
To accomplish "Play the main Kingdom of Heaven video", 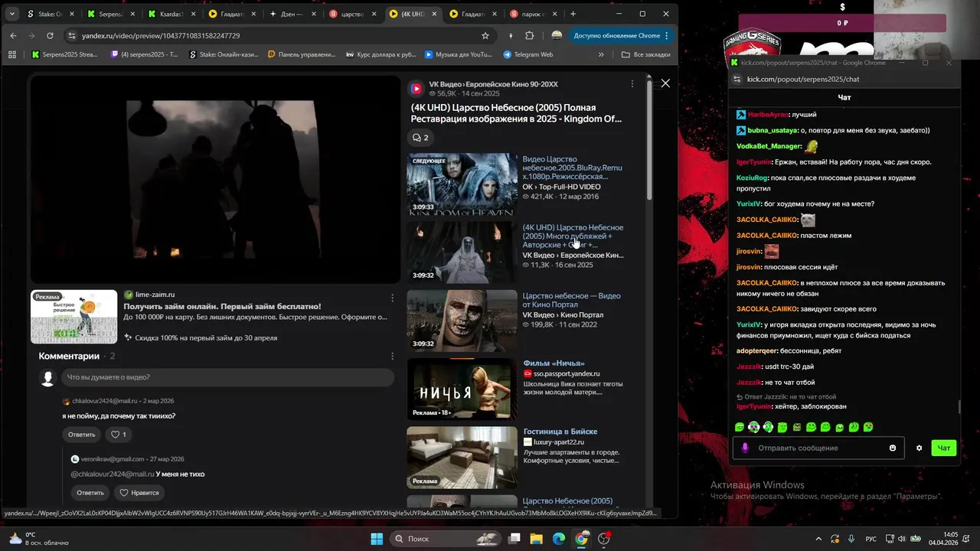I will point(215,179).
